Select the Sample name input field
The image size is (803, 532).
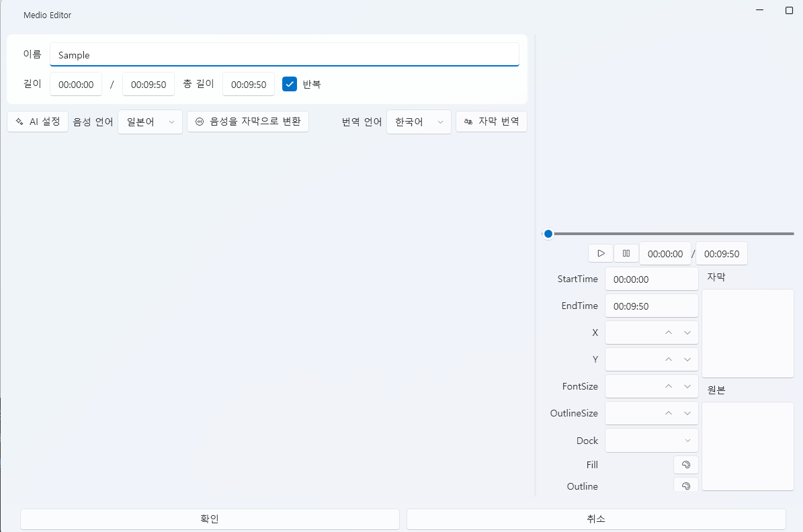[284, 54]
